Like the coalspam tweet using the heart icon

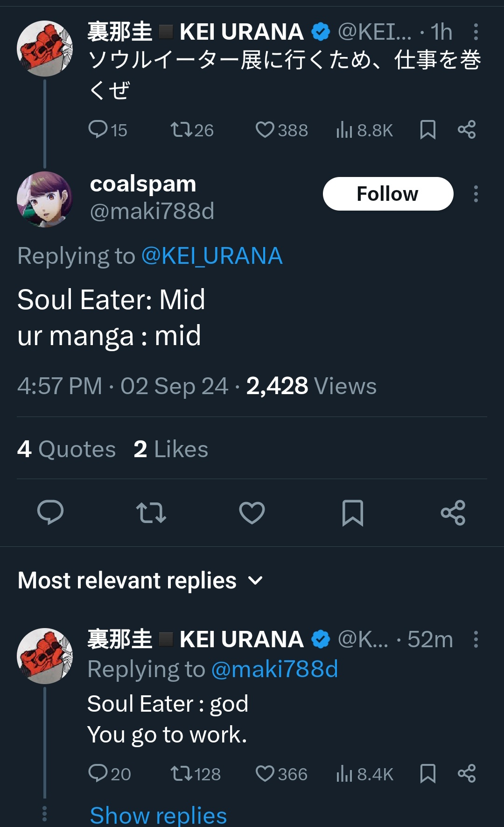pos(252,514)
